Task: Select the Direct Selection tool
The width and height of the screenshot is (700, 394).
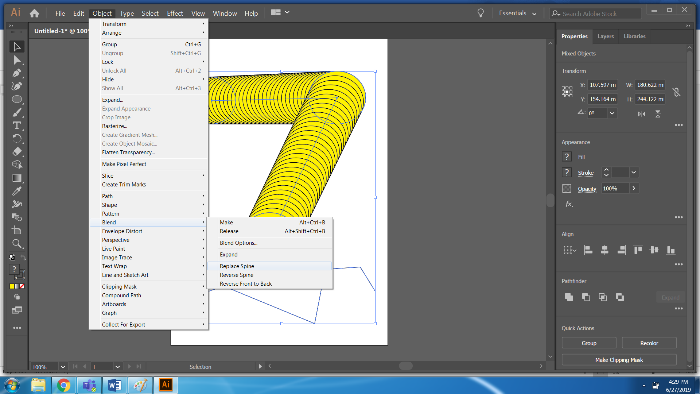Action: 17,60
